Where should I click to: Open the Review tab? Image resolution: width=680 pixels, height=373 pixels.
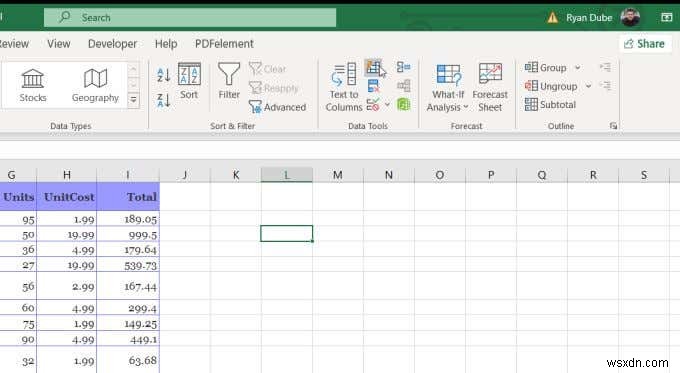(14, 44)
